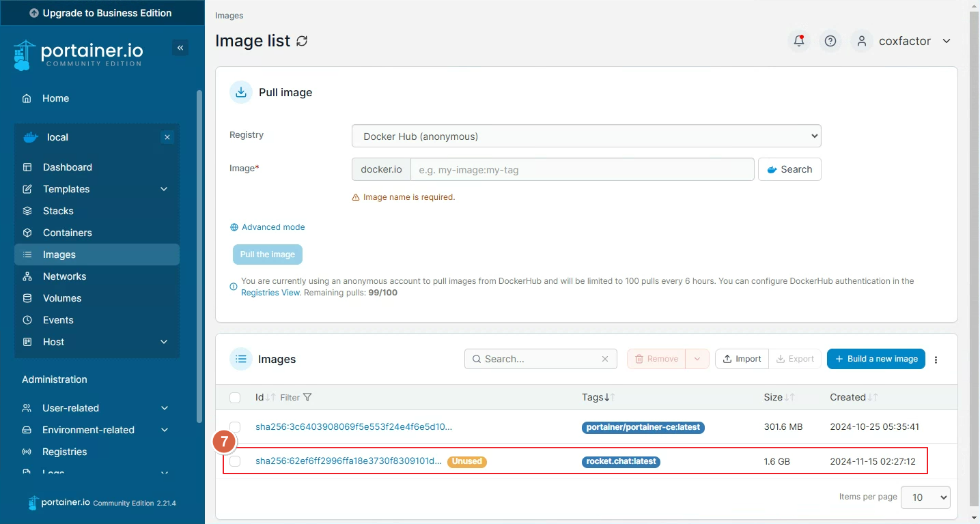Sort the table by Created column
Screen dimensions: 980x524
point(854,397)
